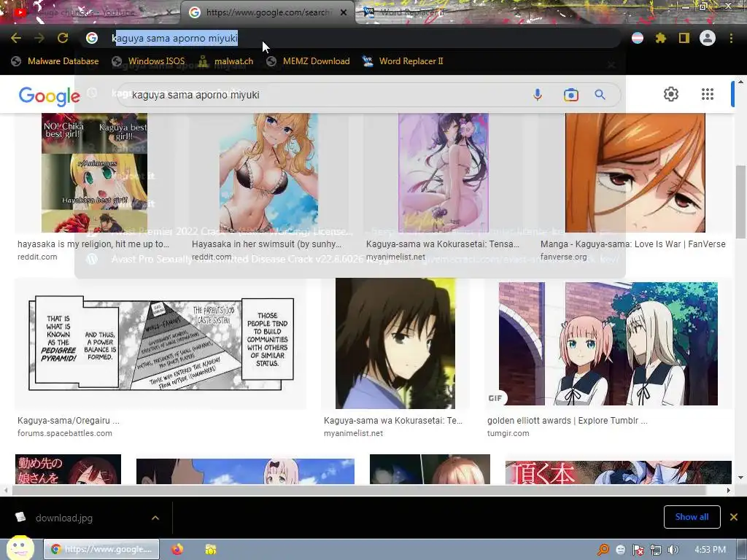The image size is (747, 560).
Task: Close the downloads bar
Action: (x=734, y=517)
